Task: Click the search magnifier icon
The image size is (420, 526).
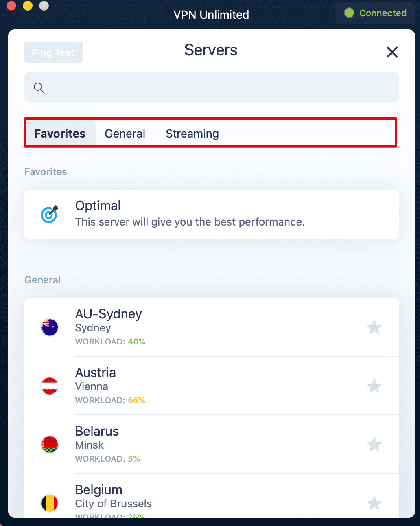Action: click(x=39, y=87)
